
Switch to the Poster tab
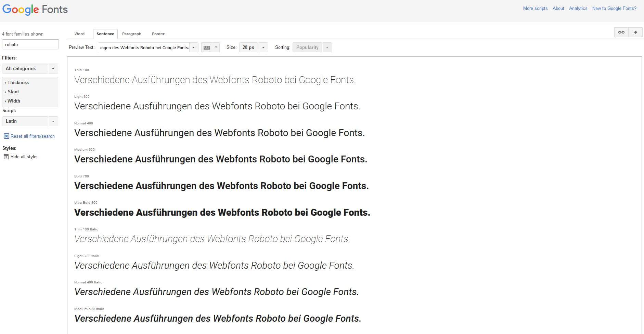click(158, 34)
